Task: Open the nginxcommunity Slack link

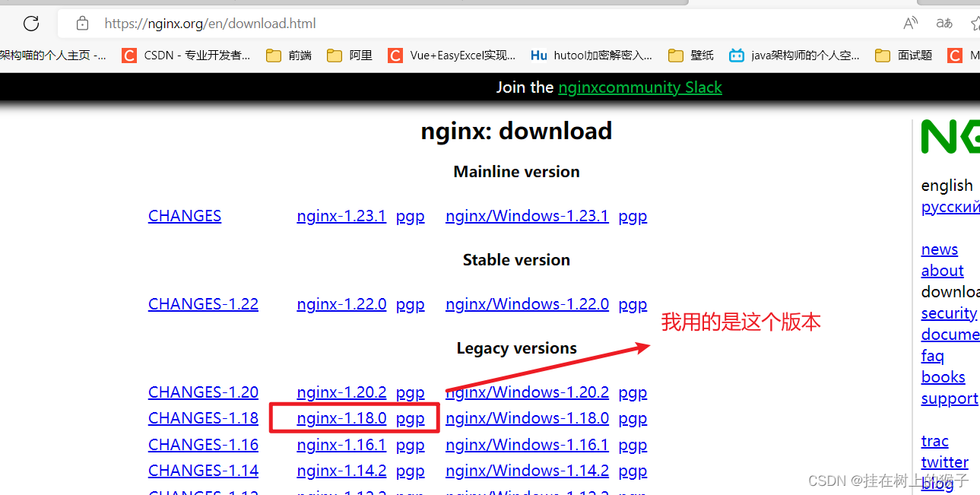Action: pos(640,87)
